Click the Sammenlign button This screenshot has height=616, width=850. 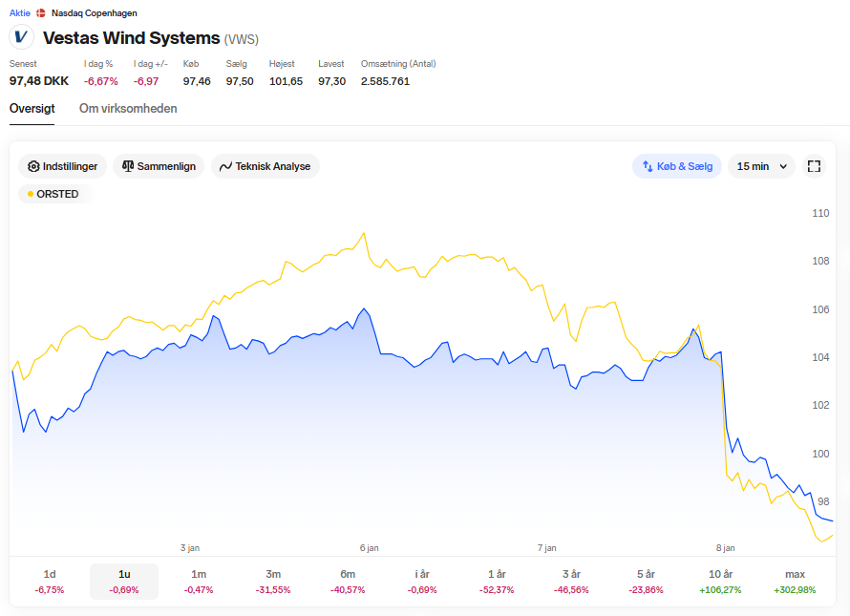(159, 166)
